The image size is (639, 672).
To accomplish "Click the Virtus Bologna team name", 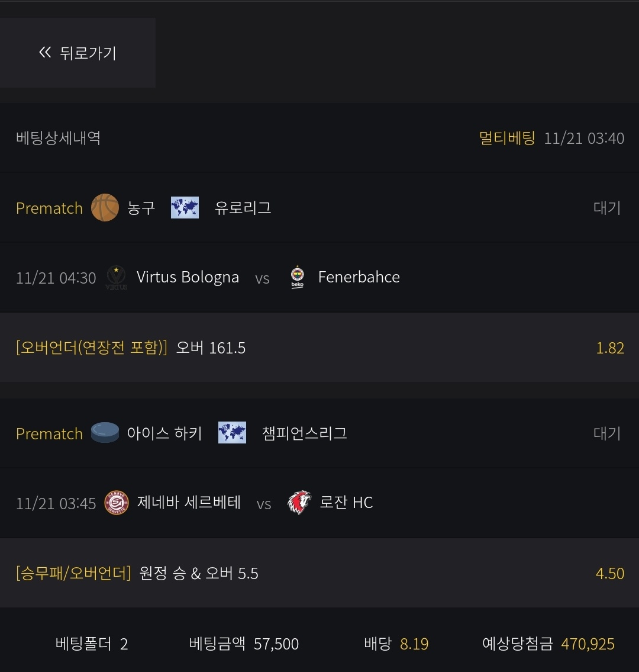I will click(188, 277).
